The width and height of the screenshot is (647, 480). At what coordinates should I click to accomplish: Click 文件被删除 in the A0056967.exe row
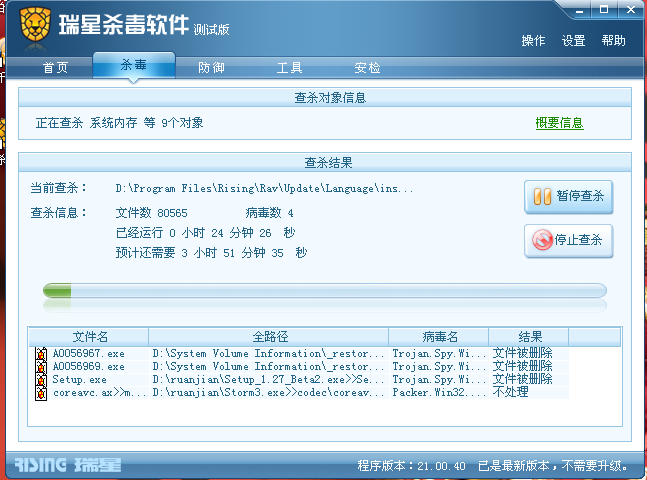[522, 353]
